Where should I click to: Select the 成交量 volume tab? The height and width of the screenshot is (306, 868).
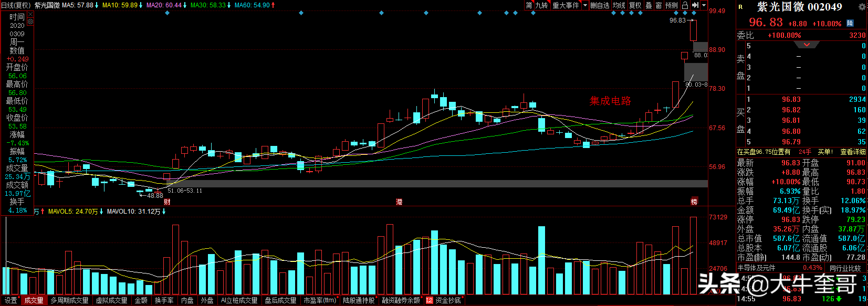click(x=34, y=300)
